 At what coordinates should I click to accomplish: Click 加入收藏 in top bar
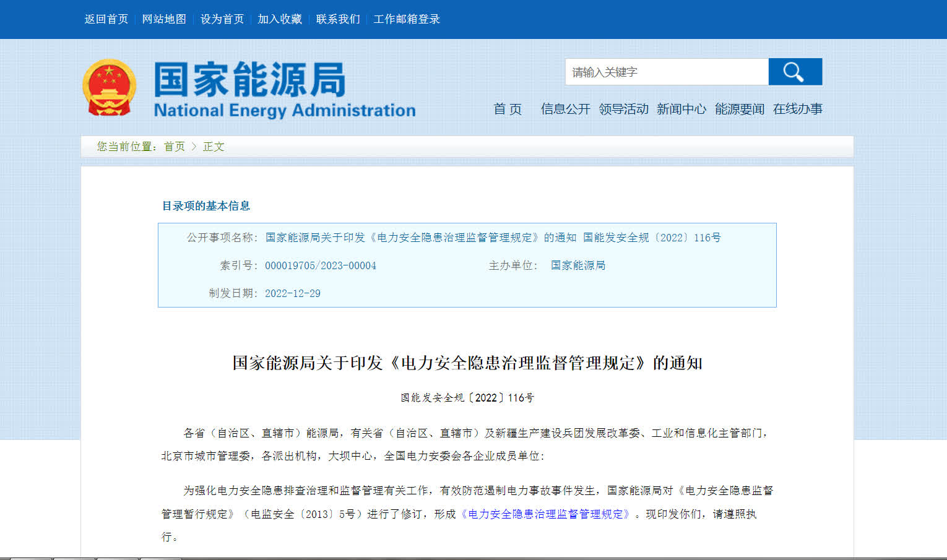coord(280,19)
